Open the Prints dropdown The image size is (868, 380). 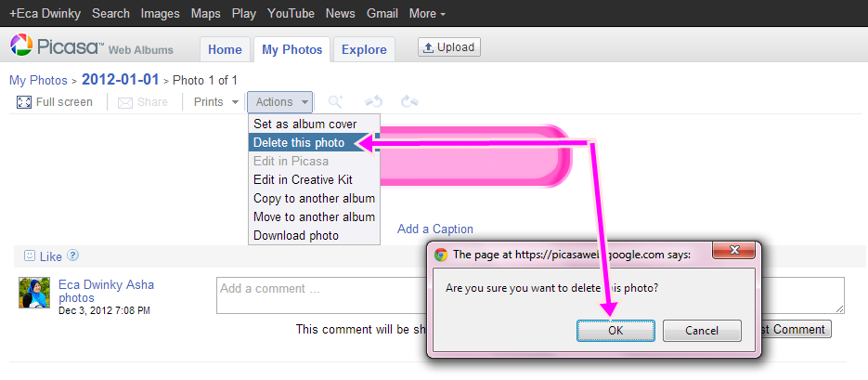pos(216,102)
